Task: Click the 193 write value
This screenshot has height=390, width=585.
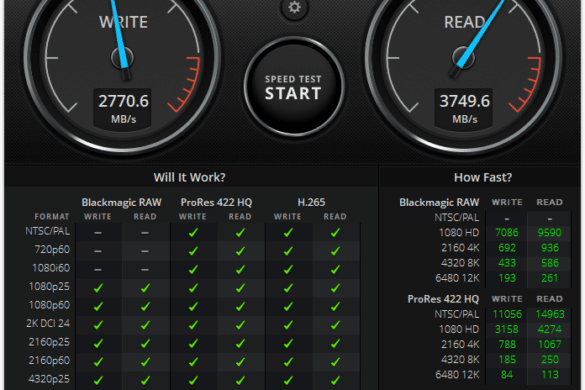Action: [x=507, y=278]
